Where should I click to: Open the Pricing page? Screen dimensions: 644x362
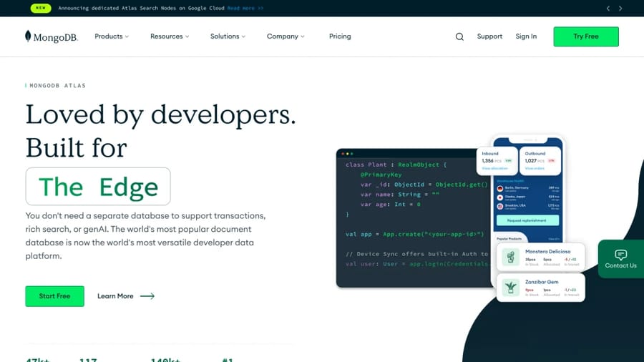(340, 36)
